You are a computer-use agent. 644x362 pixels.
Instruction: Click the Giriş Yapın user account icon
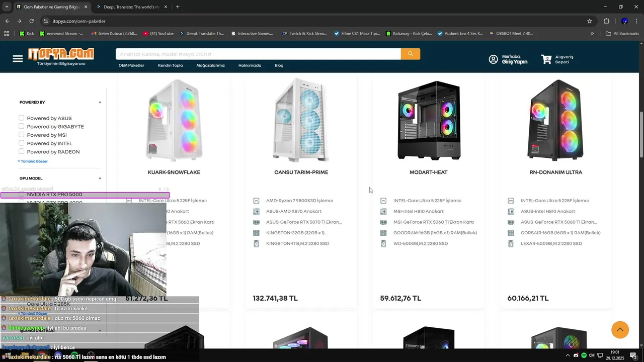494,59
